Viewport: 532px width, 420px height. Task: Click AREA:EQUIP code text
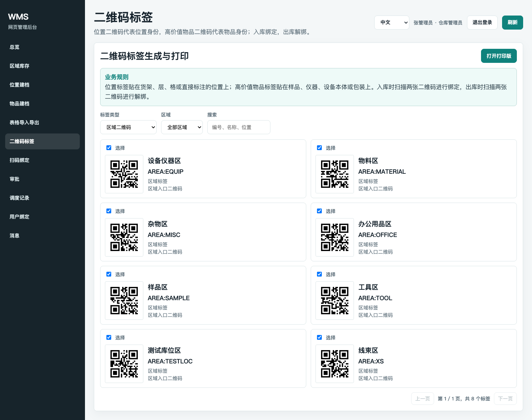point(166,172)
